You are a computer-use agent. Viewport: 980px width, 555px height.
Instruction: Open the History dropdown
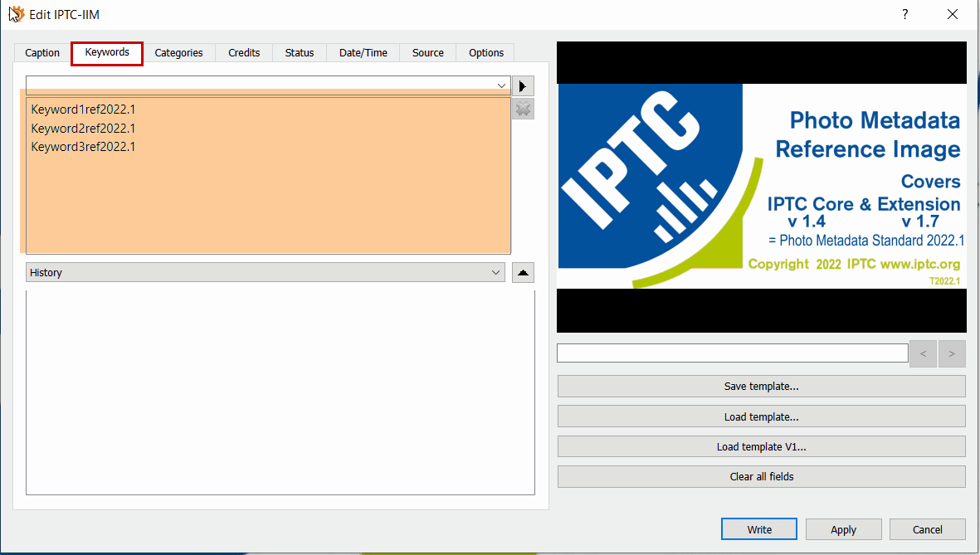click(x=266, y=272)
